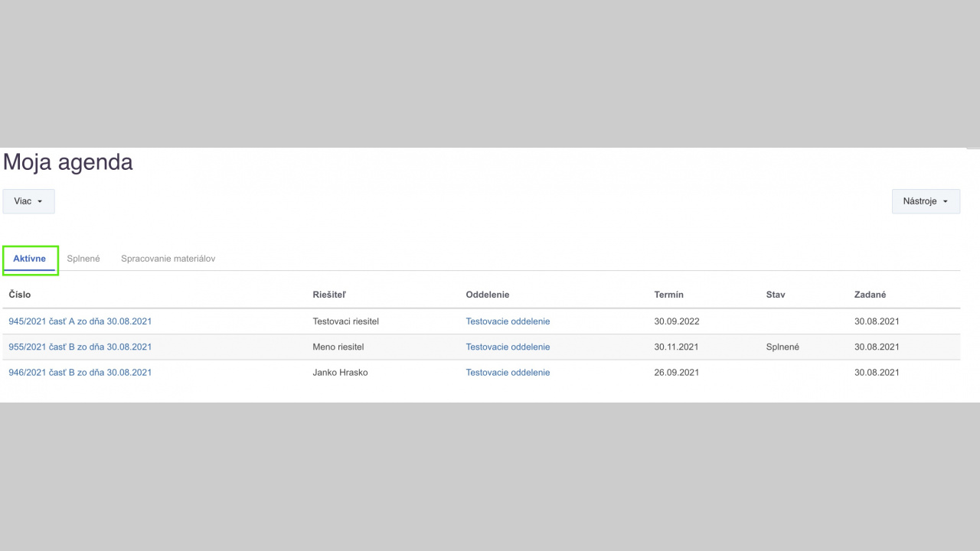The width and height of the screenshot is (980, 551).
Task: Open the Viac dropdown menu
Action: tap(28, 201)
